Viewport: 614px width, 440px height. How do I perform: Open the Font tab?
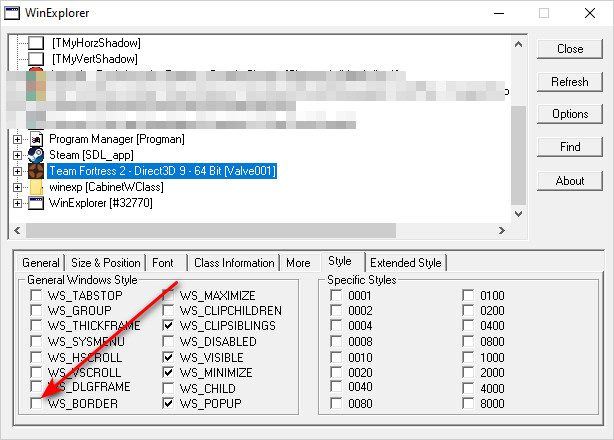[163, 263]
